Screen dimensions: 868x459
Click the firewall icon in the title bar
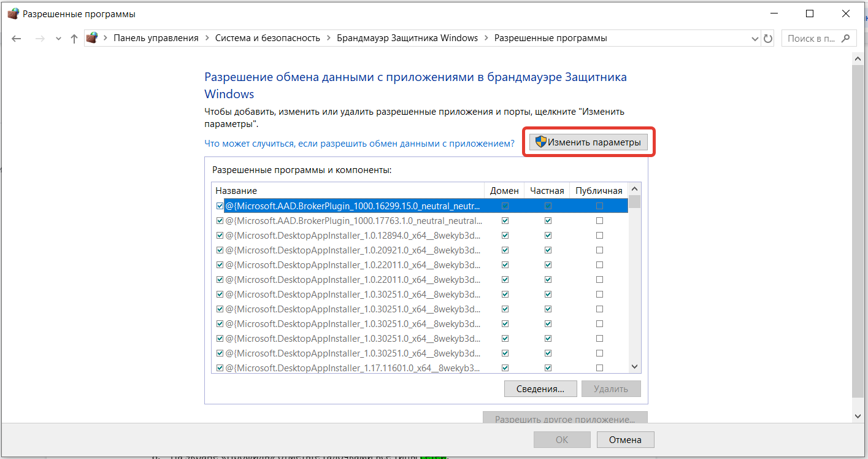point(13,13)
